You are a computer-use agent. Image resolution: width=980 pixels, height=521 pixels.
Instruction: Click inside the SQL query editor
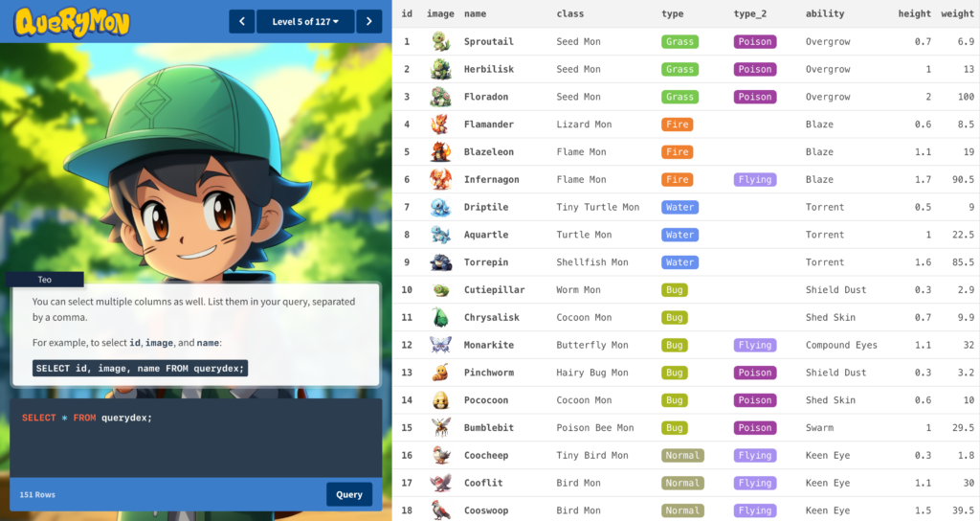point(195,441)
